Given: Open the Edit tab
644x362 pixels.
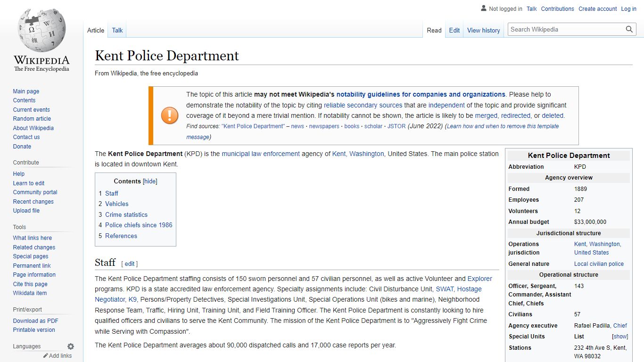Looking at the screenshot, I should [x=454, y=30].
